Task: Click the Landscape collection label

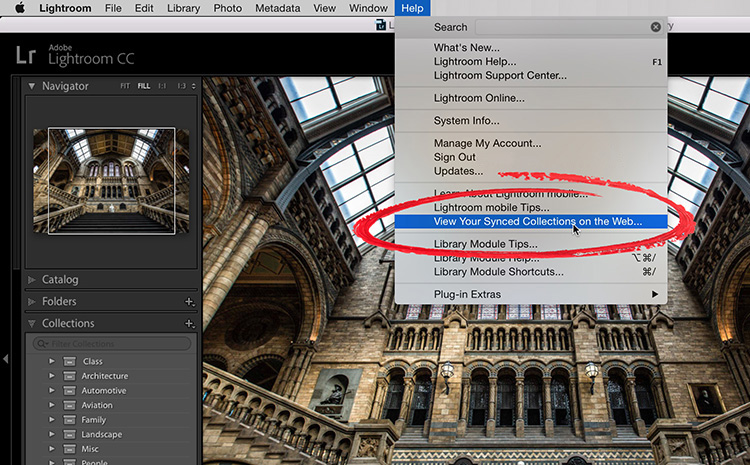Action: click(x=101, y=434)
